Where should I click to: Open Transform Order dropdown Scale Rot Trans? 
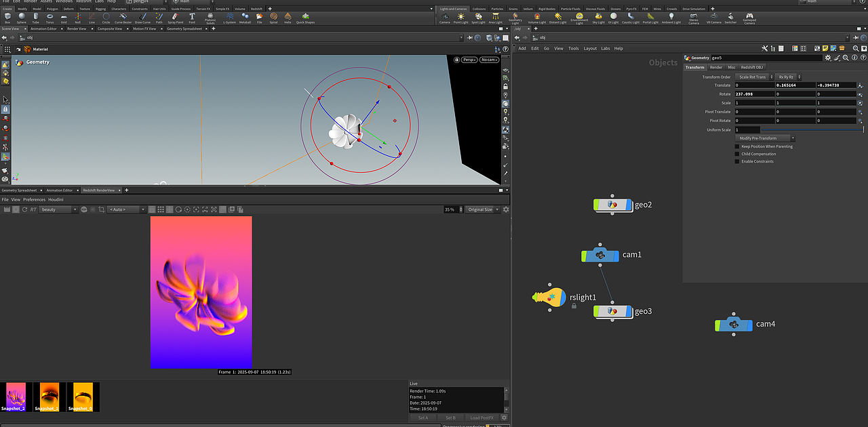[755, 77]
